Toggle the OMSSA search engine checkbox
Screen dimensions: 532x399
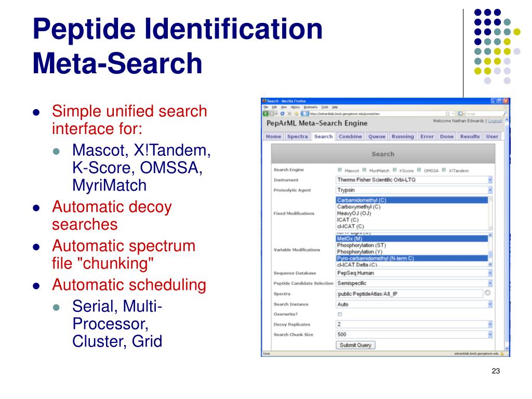point(419,170)
